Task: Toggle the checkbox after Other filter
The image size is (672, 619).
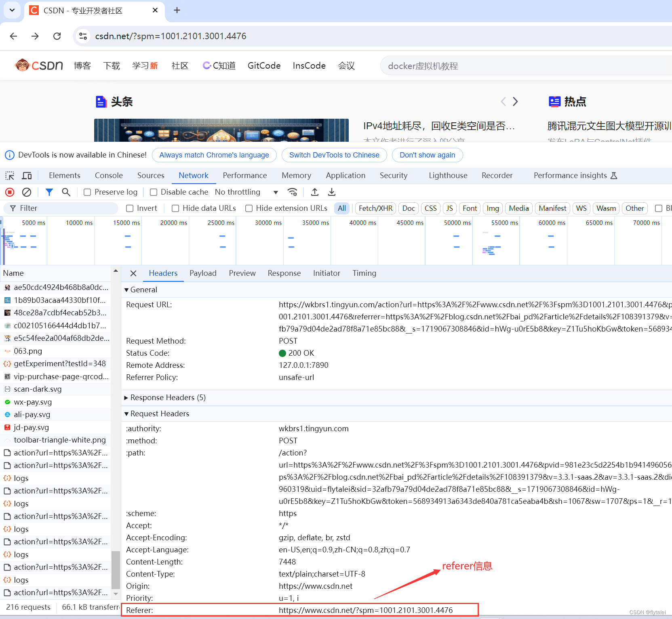Action: [x=659, y=208]
